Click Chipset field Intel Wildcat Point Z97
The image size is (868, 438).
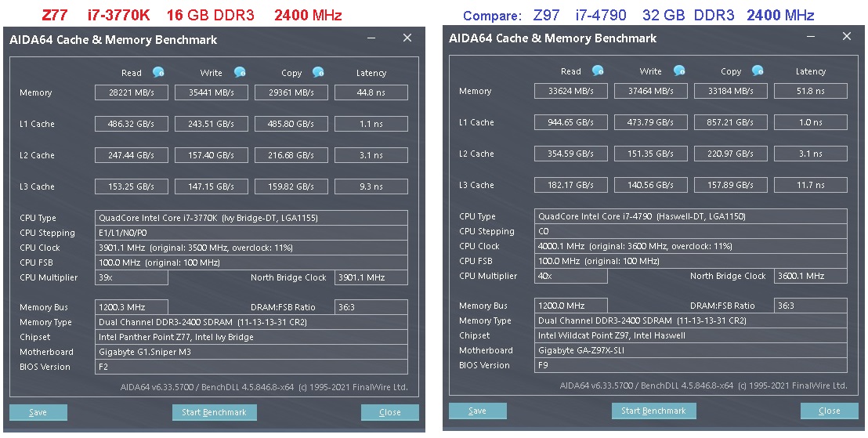(x=691, y=335)
